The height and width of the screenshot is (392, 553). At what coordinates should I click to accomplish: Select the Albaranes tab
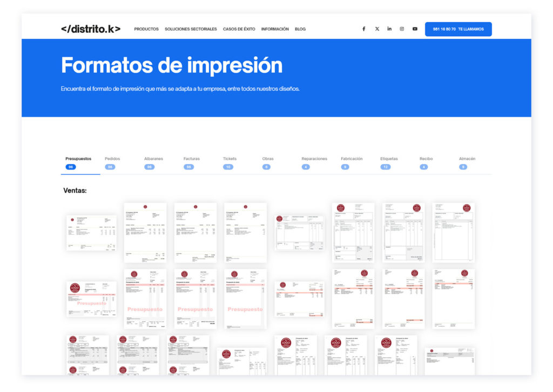[153, 163]
